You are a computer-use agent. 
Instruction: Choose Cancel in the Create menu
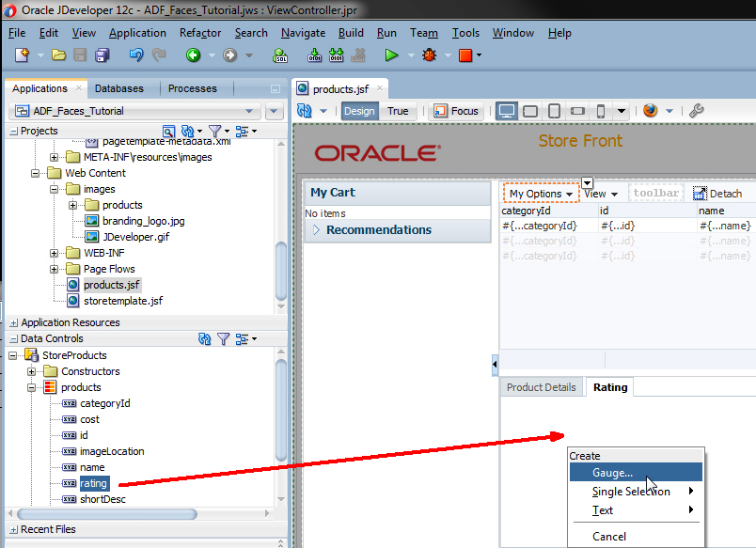tap(636, 537)
